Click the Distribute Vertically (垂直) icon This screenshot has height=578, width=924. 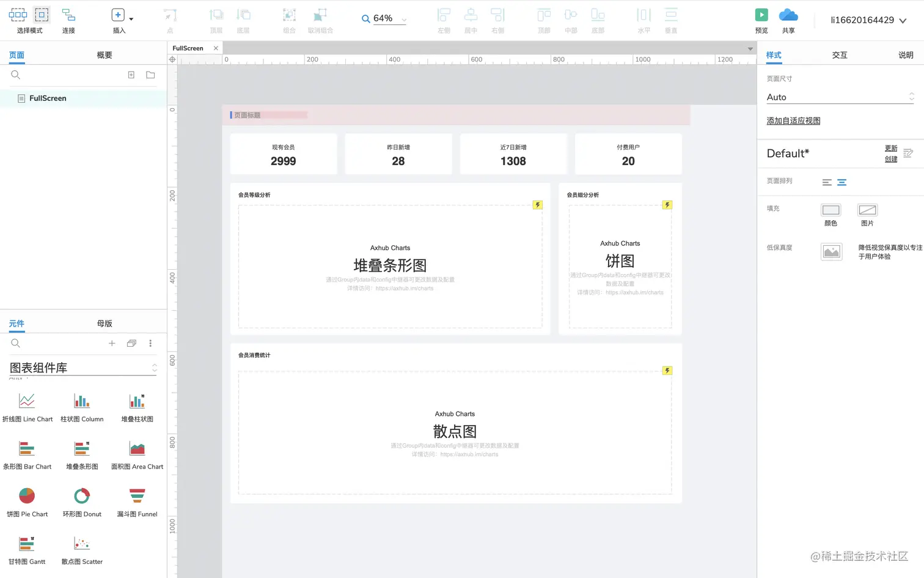[671, 15]
